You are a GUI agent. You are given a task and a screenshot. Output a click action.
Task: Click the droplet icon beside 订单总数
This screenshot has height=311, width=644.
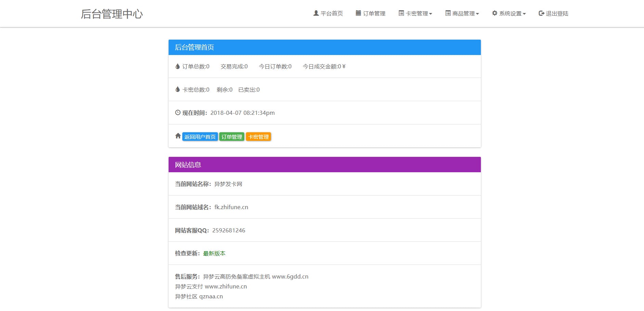[x=178, y=66]
